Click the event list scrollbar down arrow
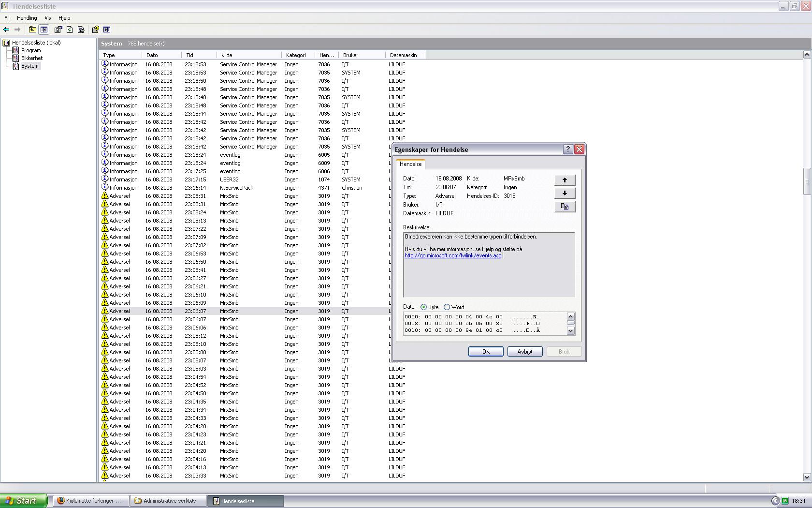This screenshot has height=508, width=812. pyautogui.click(x=807, y=477)
